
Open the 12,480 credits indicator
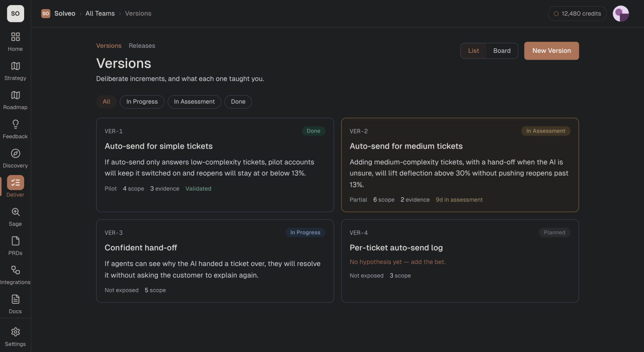point(577,14)
